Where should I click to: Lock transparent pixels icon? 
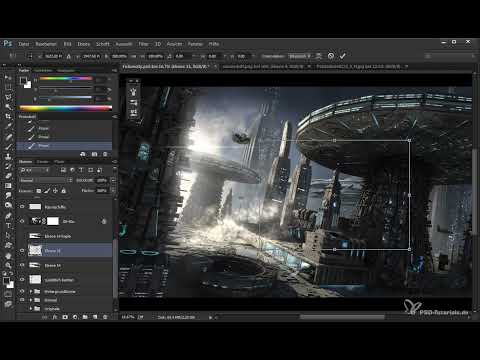(39, 191)
